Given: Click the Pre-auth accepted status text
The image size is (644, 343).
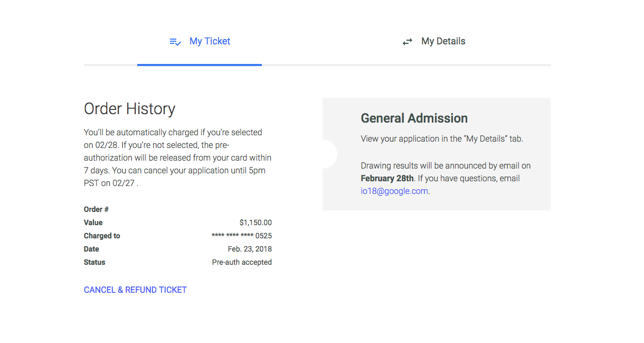Looking at the screenshot, I should coord(242,262).
